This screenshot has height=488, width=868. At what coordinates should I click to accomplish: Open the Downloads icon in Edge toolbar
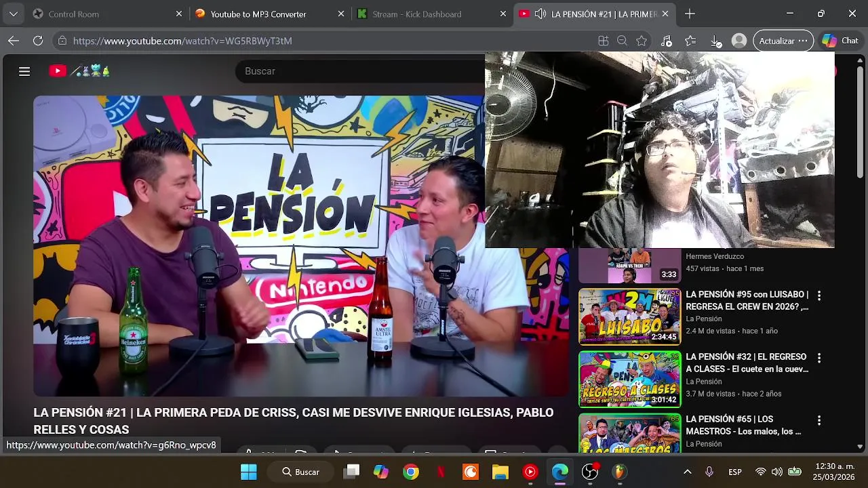pos(716,41)
